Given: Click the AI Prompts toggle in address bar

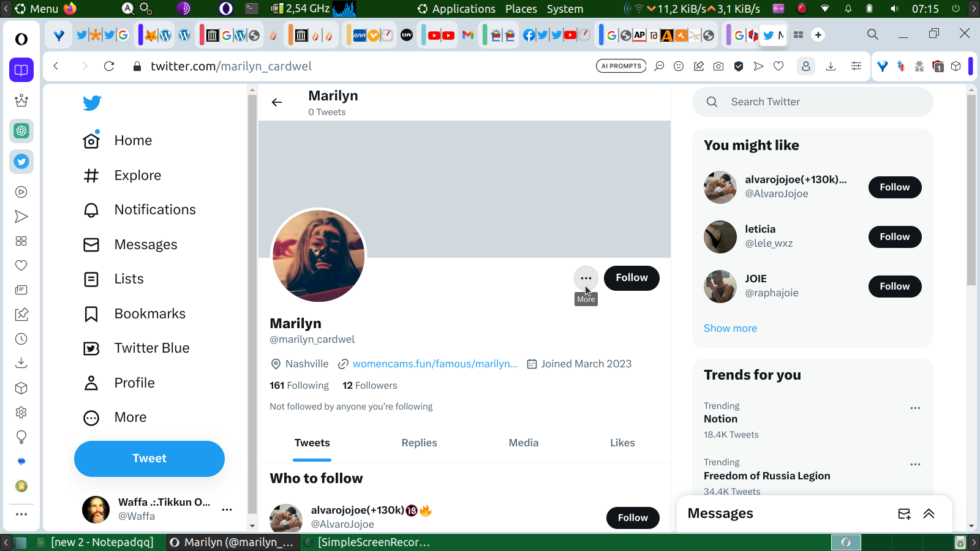Looking at the screenshot, I should 621,66.
